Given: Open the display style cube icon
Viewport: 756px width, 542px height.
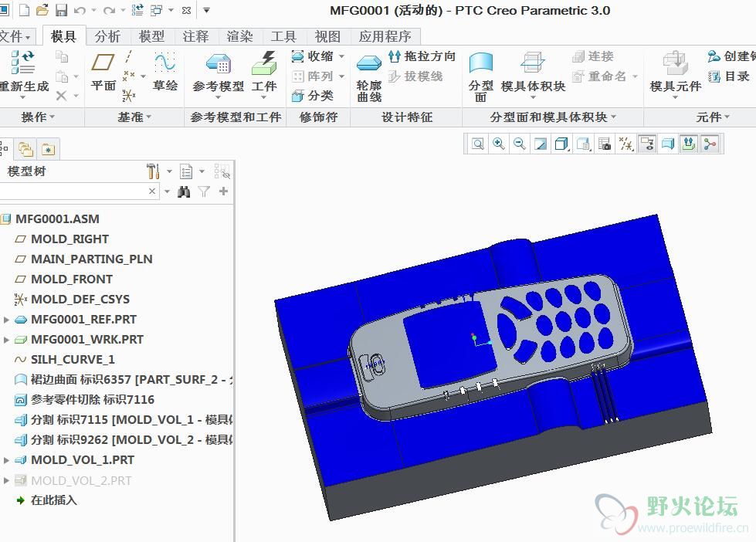Looking at the screenshot, I should coord(561,144).
